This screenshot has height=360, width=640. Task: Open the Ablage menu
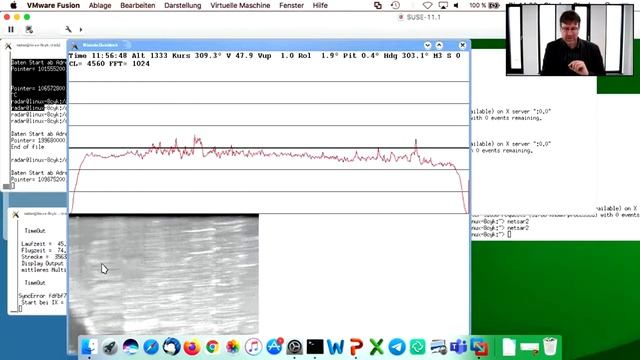coord(100,5)
